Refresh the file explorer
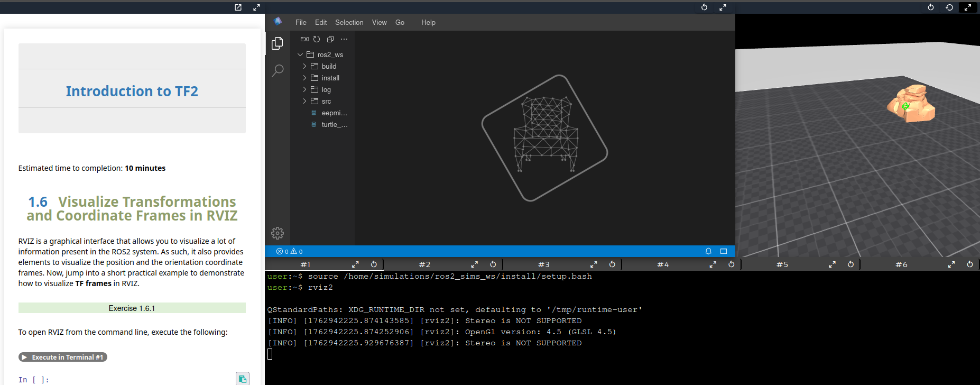980x385 pixels. pos(317,39)
